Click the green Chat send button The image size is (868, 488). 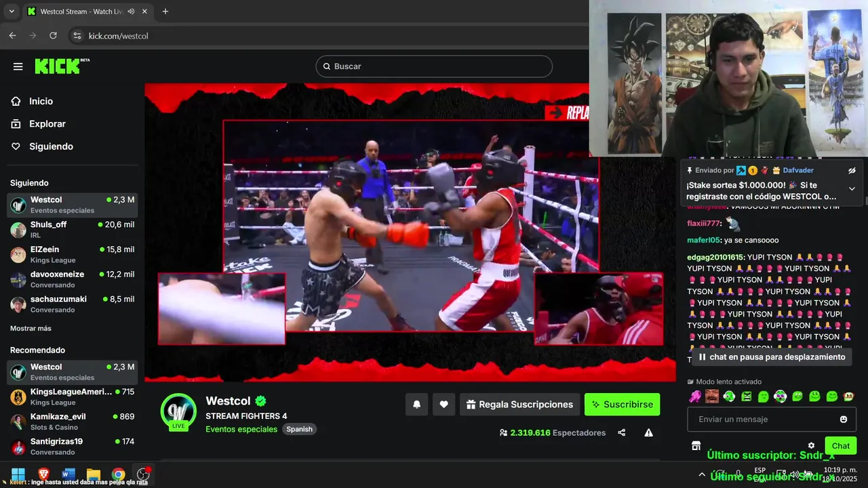[x=841, y=445]
